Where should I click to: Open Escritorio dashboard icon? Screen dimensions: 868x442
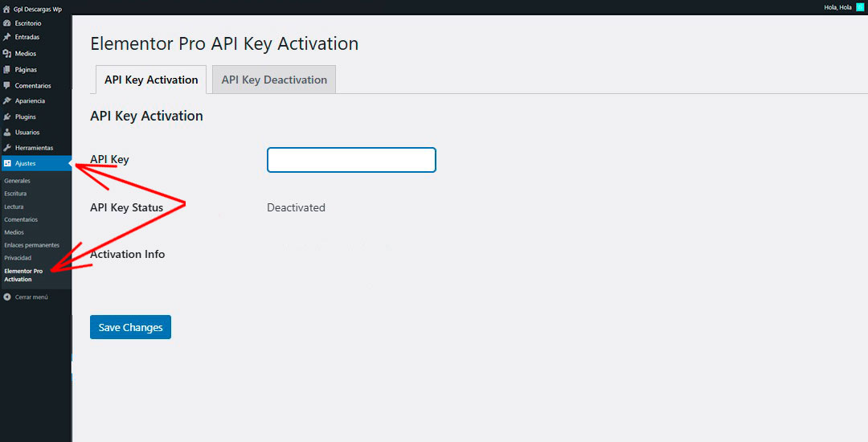coord(6,23)
